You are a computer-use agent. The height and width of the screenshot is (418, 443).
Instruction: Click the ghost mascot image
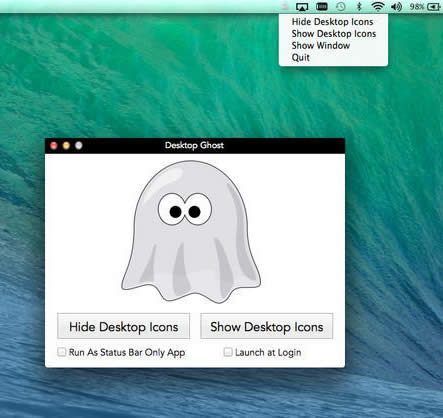pyautogui.click(x=191, y=232)
